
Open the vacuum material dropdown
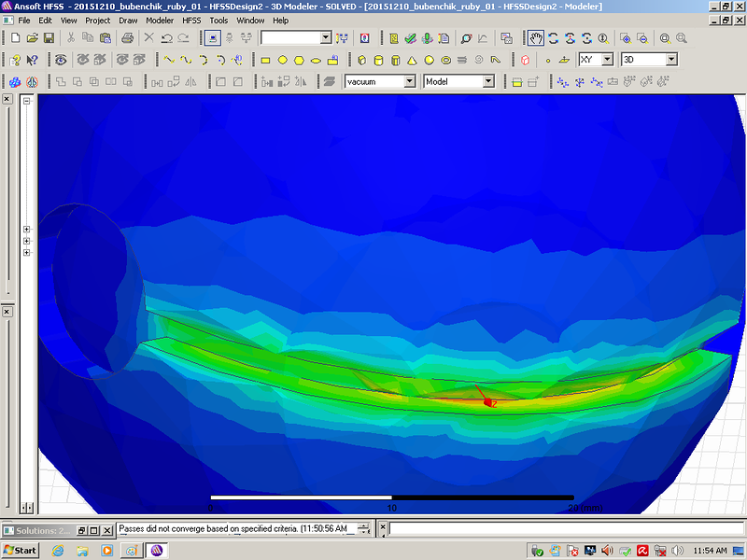coord(409,81)
